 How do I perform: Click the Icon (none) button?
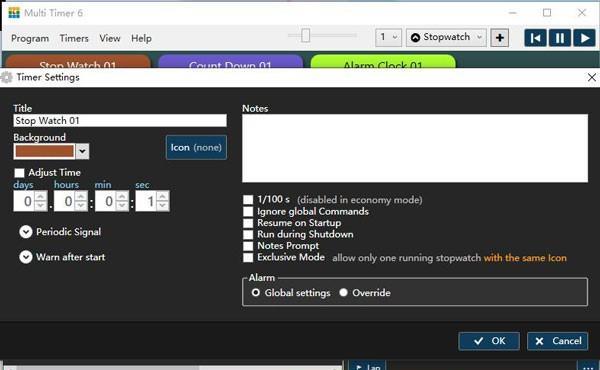click(196, 147)
